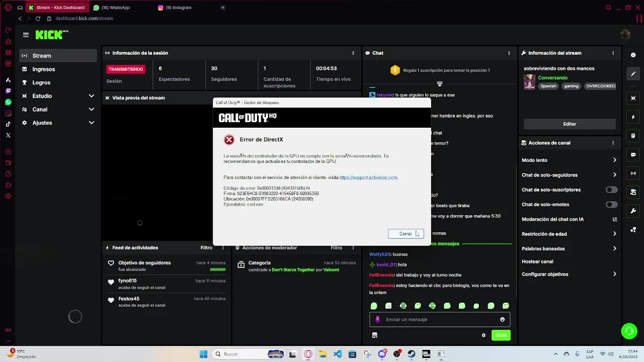Viewport: 644px width, 362px height.
Task: Click the Don't Starve Together category link
Action: tap(293, 270)
